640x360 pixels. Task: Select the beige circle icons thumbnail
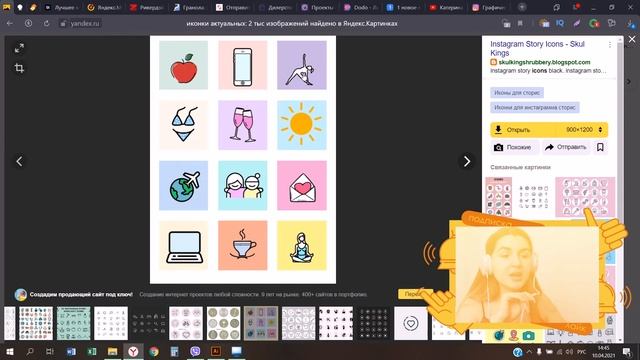(x=224, y=323)
